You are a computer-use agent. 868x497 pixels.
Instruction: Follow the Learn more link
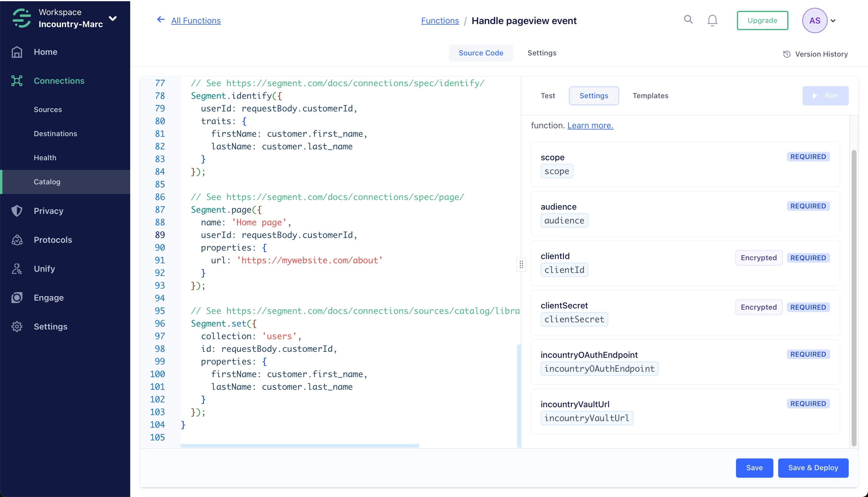tap(590, 126)
